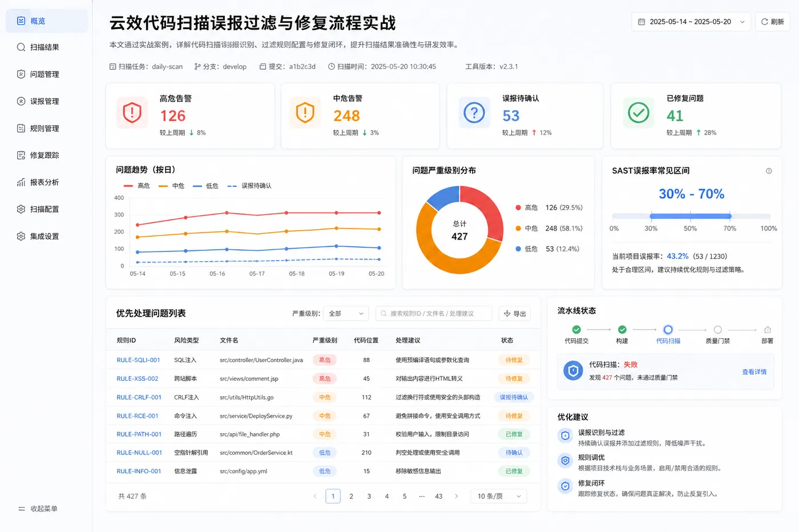Toggle 误报待确认 series in trend chart legend
Viewport: 799px width, 532px height.
[249, 186]
